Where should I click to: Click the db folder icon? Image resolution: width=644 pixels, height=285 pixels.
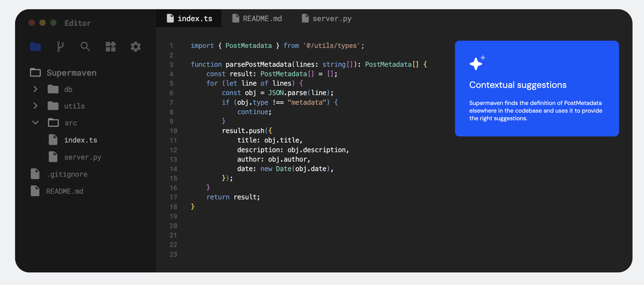(53, 89)
